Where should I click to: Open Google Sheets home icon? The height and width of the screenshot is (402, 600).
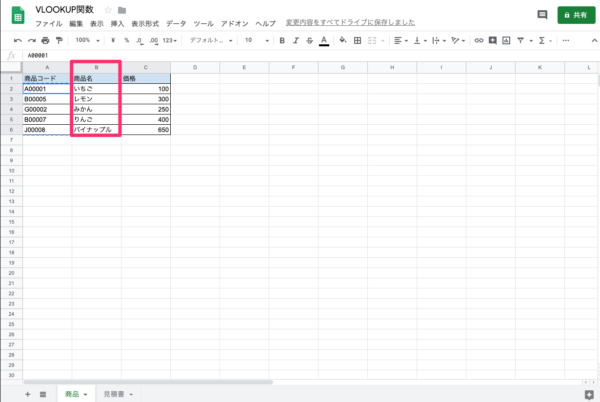tap(18, 15)
